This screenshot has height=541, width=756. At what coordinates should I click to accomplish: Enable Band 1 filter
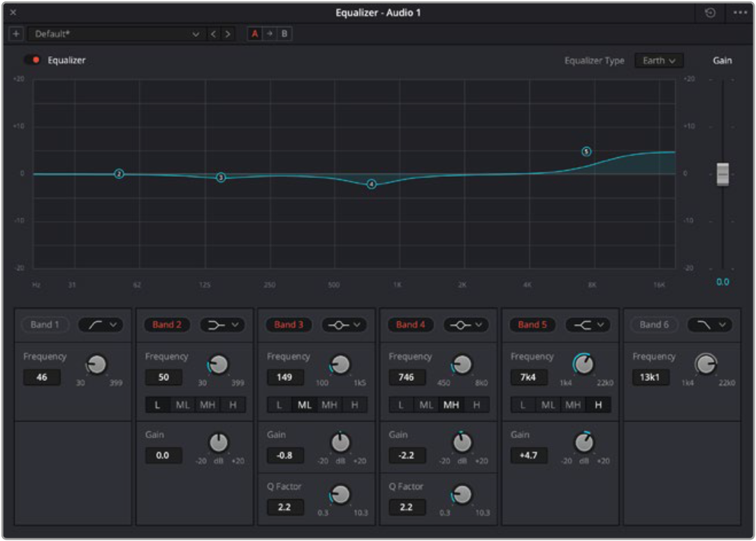tap(45, 324)
